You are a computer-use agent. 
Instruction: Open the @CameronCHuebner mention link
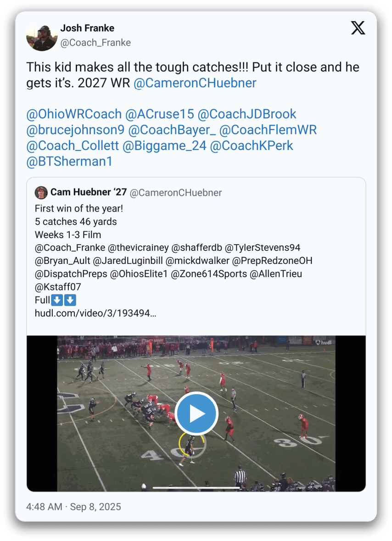point(195,83)
